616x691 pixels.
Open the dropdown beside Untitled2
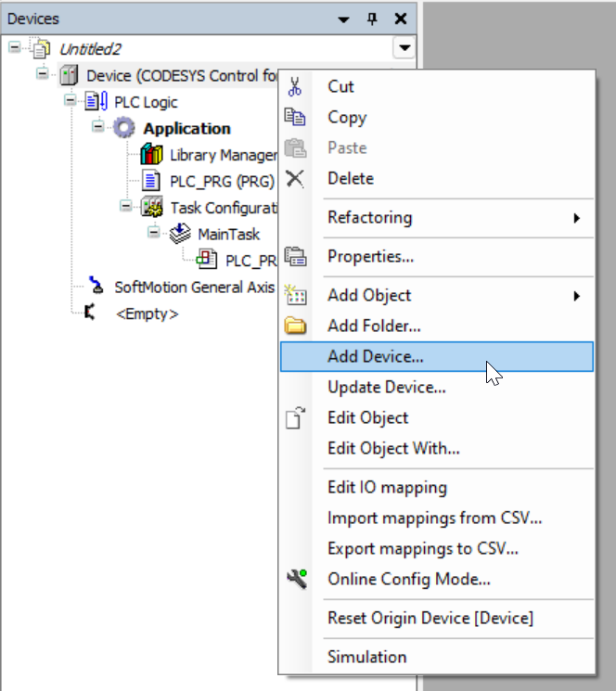pyautogui.click(x=404, y=47)
